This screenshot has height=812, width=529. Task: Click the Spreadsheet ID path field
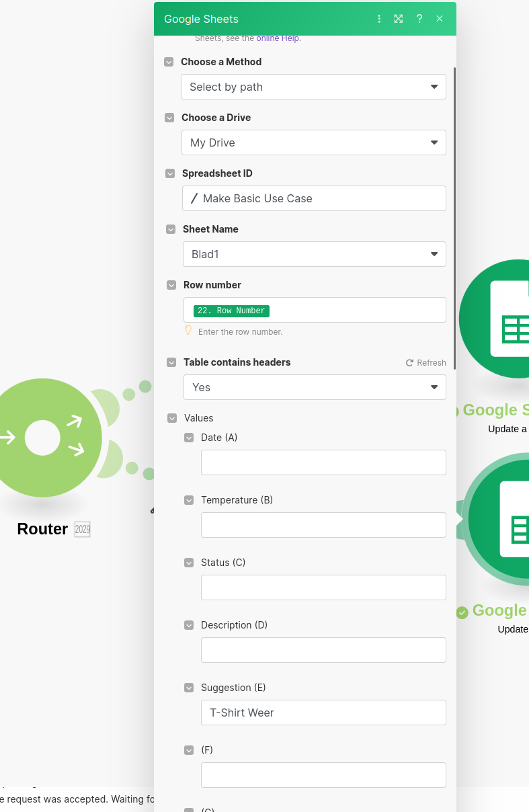(314, 198)
